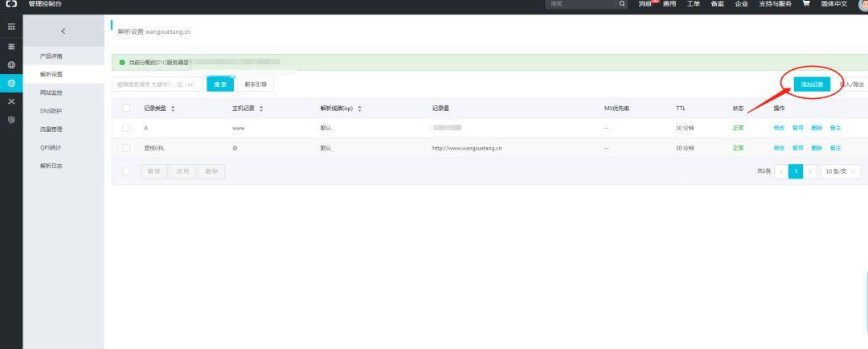Click the magnifier icon in the top search
This screenshot has width=868, height=349.
coord(622,4)
